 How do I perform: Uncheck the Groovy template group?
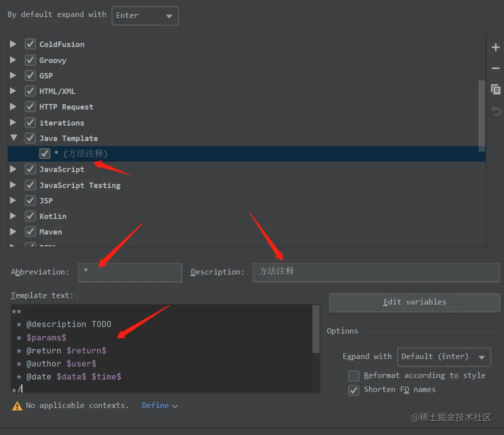tap(30, 60)
